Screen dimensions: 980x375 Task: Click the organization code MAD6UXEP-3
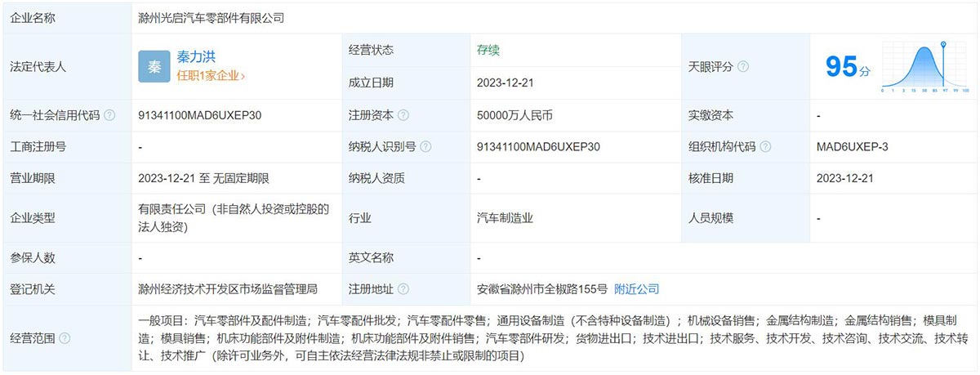(x=852, y=147)
